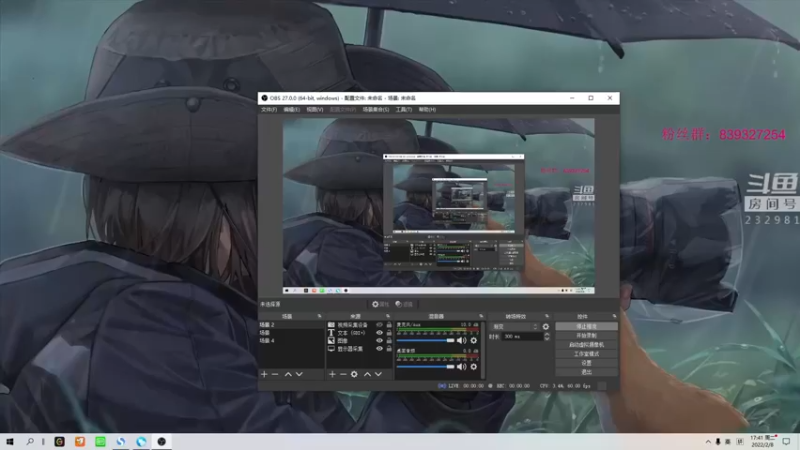Click the OBS preview canvas
The width and height of the screenshot is (800, 450).
click(438, 206)
